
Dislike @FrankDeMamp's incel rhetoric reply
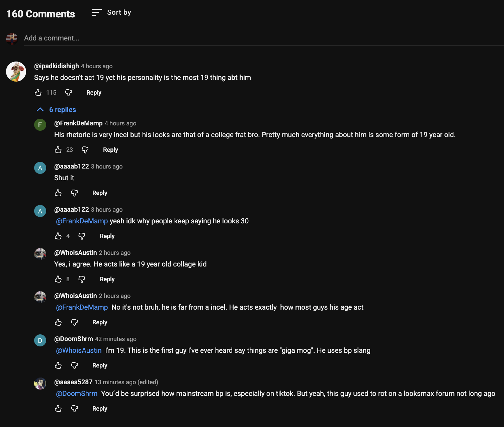coord(85,150)
